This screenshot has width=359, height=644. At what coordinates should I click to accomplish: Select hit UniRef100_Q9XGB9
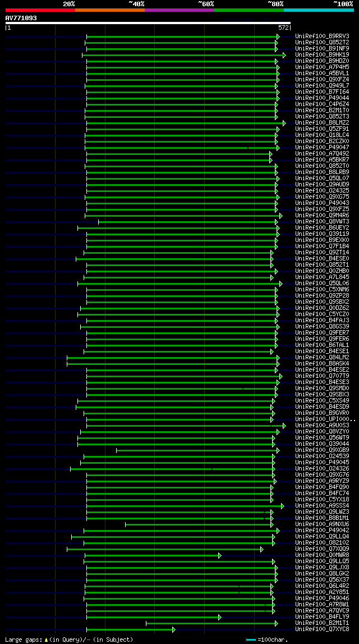322,450
